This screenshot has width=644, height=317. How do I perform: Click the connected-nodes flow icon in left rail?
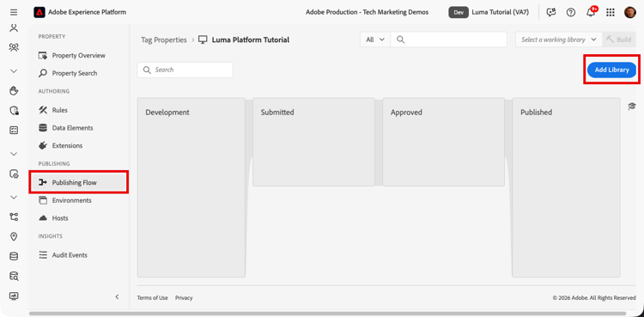pyautogui.click(x=14, y=217)
